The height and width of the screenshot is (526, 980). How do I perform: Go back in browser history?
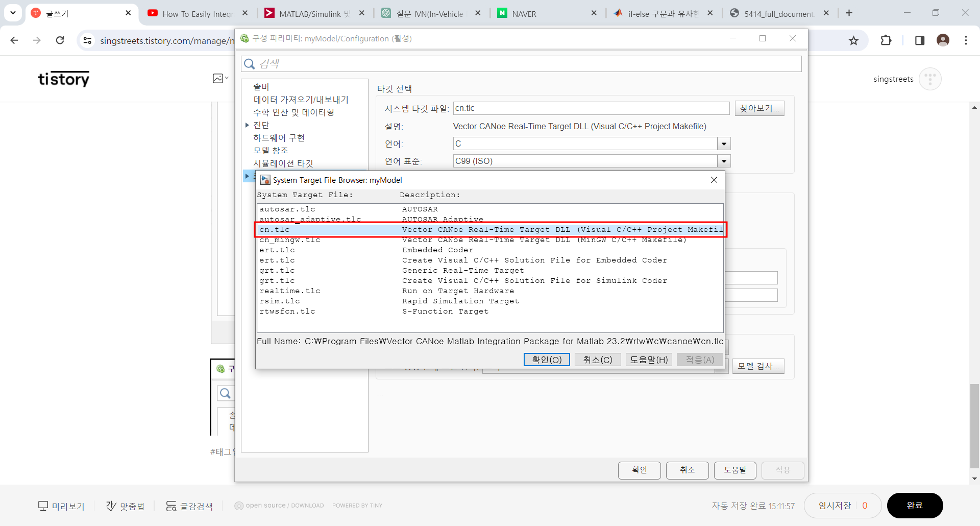[14, 40]
